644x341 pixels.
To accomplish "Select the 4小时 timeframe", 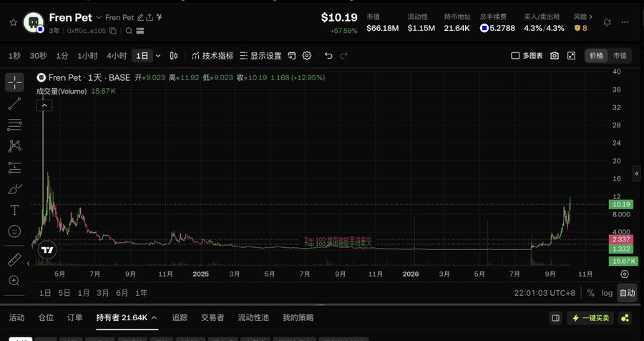I will click(x=117, y=56).
